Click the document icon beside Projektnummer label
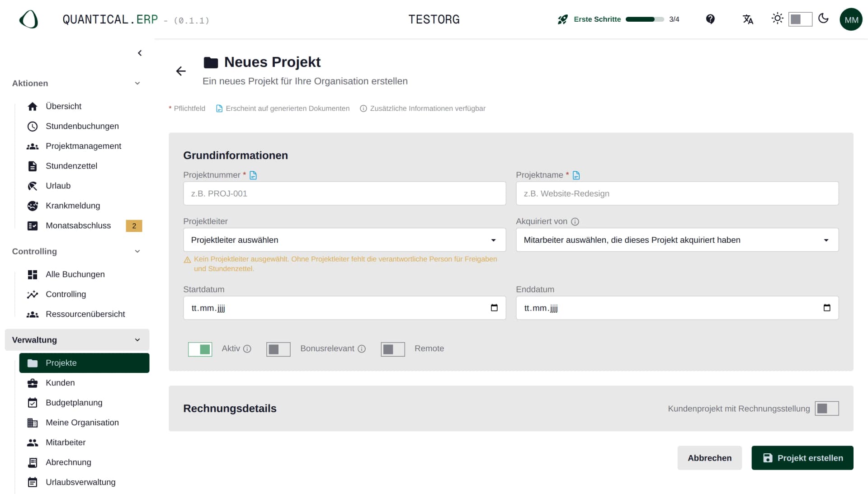This screenshot has height=494, width=868. coord(253,175)
